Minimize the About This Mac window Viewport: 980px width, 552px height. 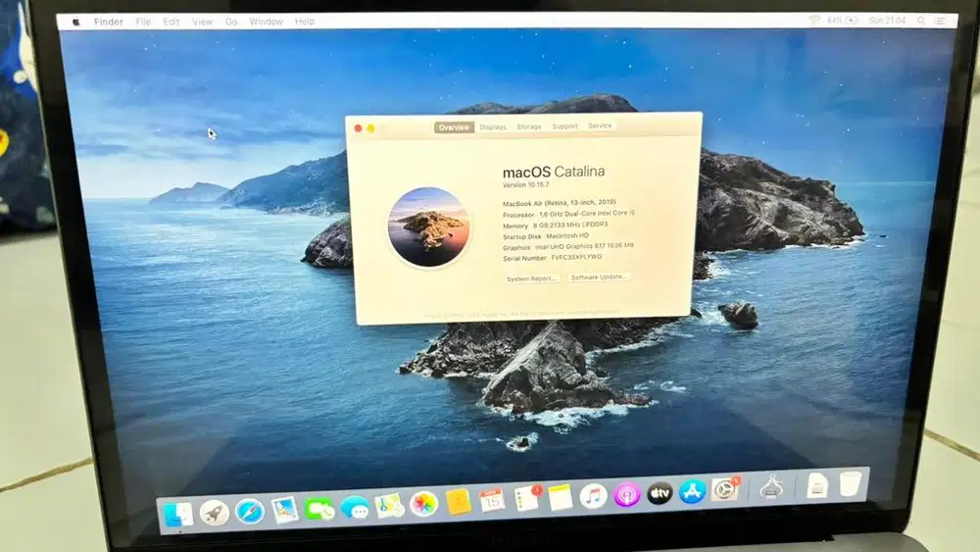(x=371, y=128)
